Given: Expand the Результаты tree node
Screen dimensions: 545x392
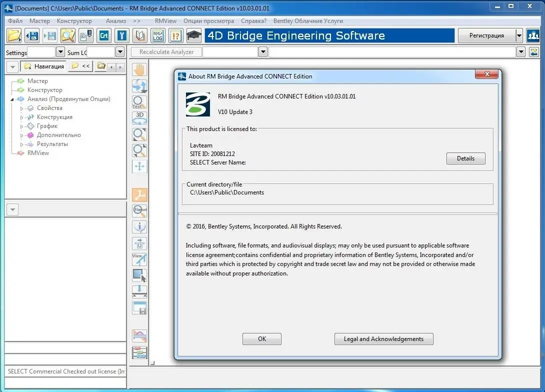Looking at the screenshot, I should click(21, 144).
